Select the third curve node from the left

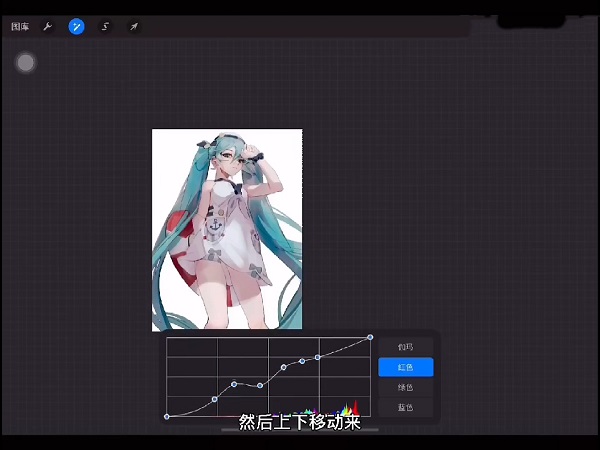pos(234,383)
